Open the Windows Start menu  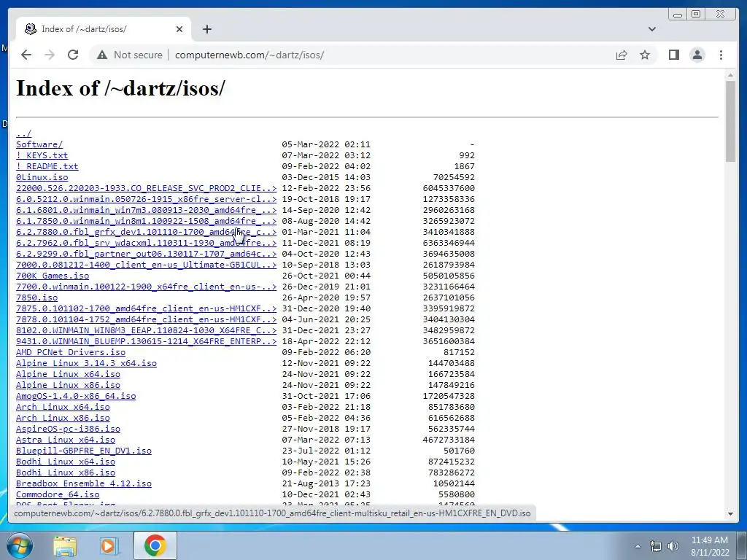click(x=20, y=545)
